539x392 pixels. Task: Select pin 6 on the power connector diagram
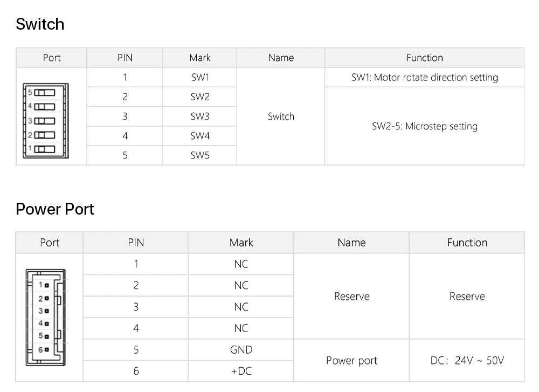(x=47, y=349)
